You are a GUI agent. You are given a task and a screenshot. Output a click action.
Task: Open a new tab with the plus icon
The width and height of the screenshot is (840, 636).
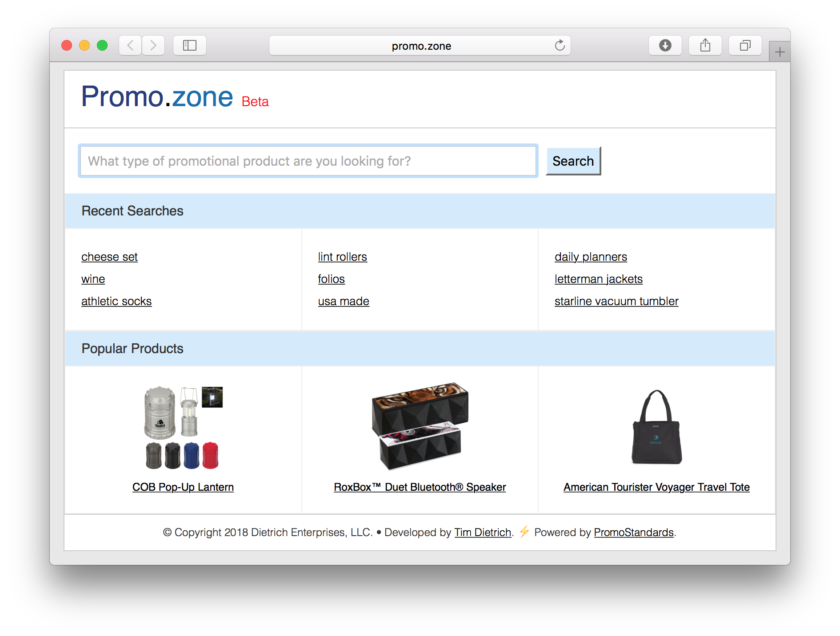[780, 52]
